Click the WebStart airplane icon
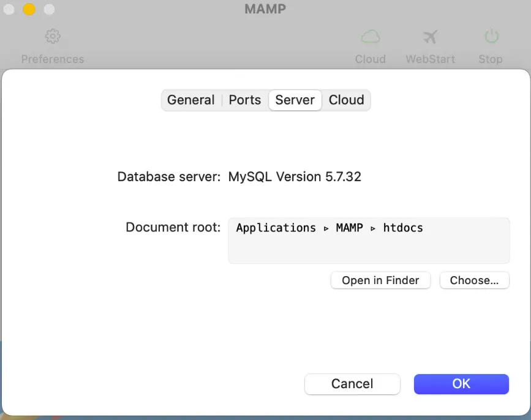The image size is (531, 420). (430, 37)
